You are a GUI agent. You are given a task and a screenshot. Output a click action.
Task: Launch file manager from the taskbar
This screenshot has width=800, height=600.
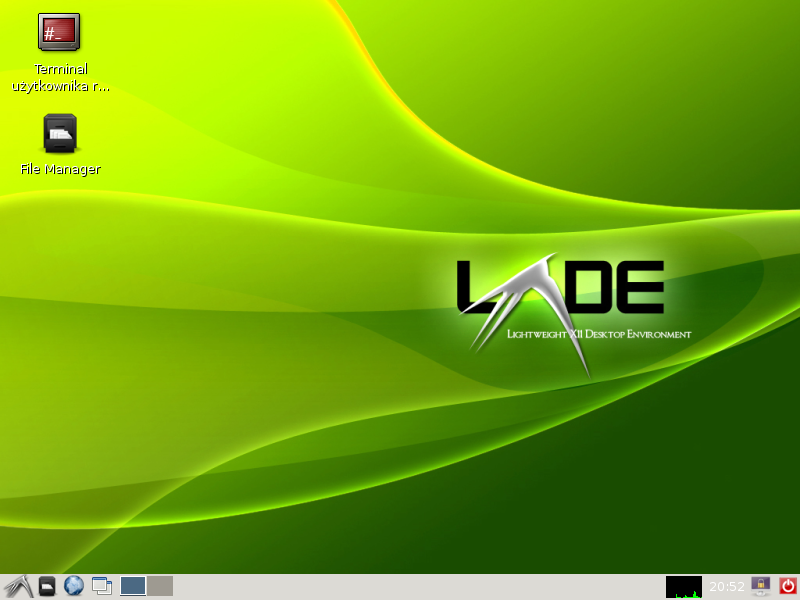point(47,586)
